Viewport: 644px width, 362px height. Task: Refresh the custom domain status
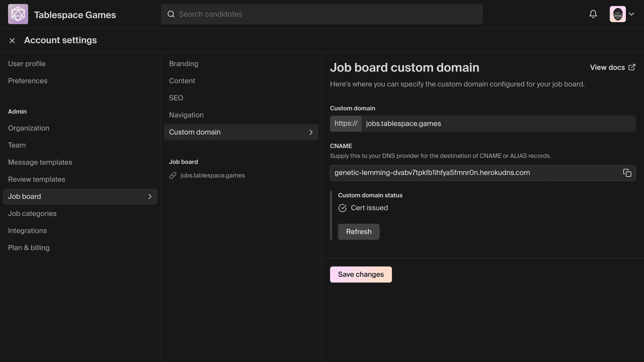click(x=359, y=232)
